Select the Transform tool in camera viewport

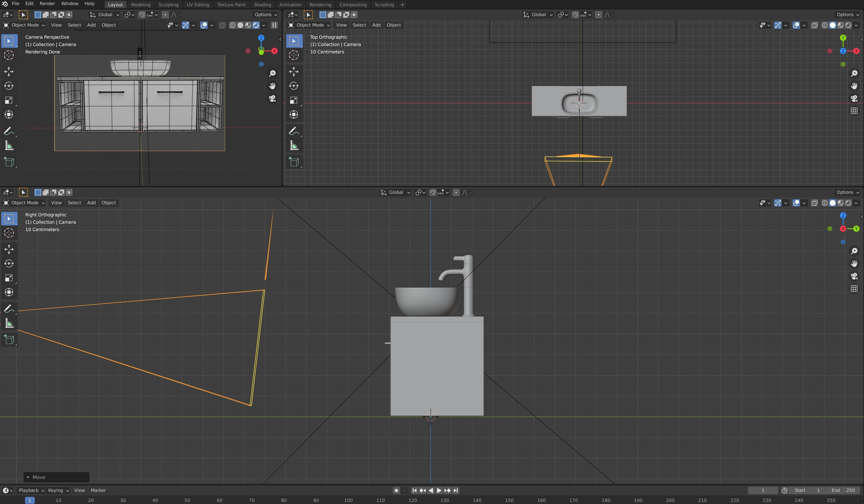point(9,114)
